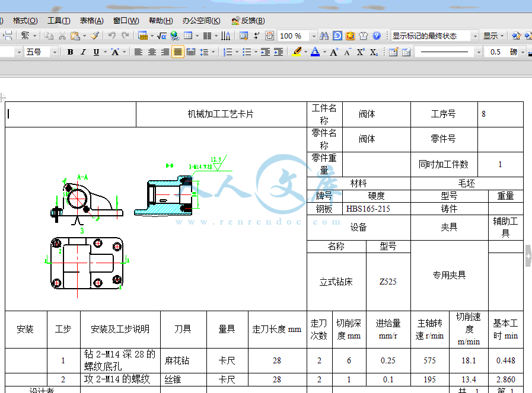Viewport: 532px width, 393px height.
Task: Click the HBS165-215 hardness cell
Action: [376, 209]
